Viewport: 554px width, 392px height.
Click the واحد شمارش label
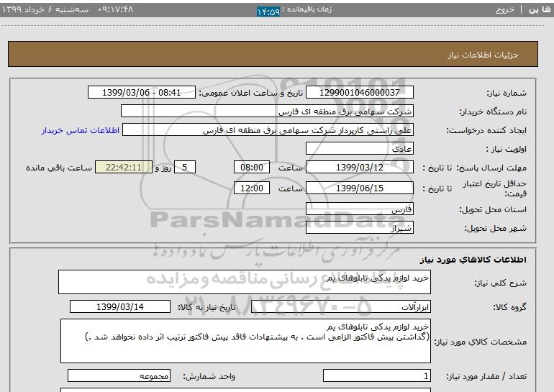[209, 376]
